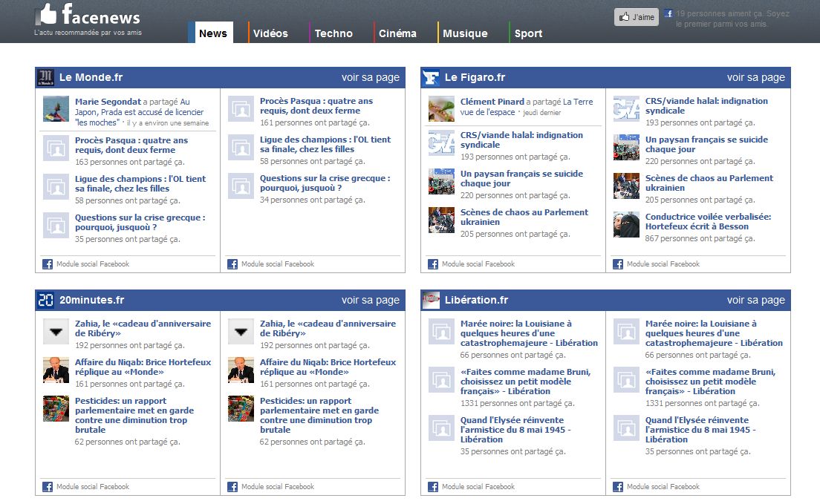Click the 'Le Monde.fr' header title
Screen dimensions: 820x504
pos(91,77)
